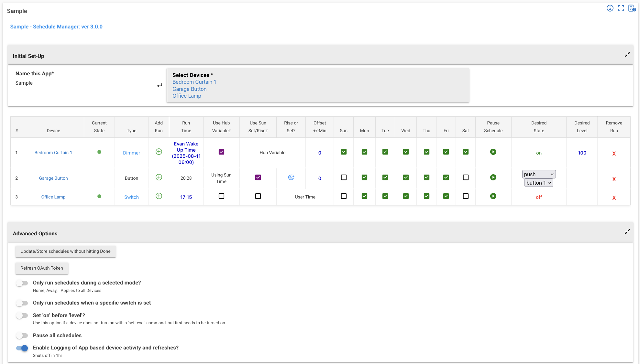Add a run for Bedroom Curtain 1
This screenshot has height=364, width=640.
click(159, 152)
